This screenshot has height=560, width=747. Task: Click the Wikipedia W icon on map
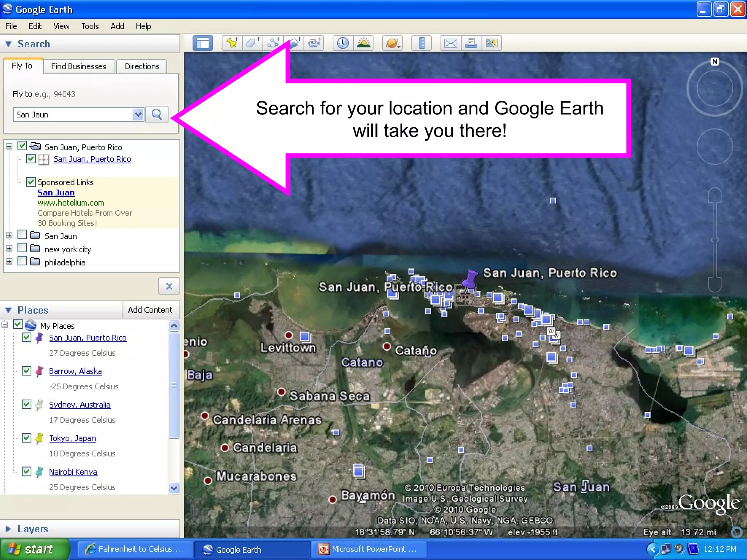(551, 331)
